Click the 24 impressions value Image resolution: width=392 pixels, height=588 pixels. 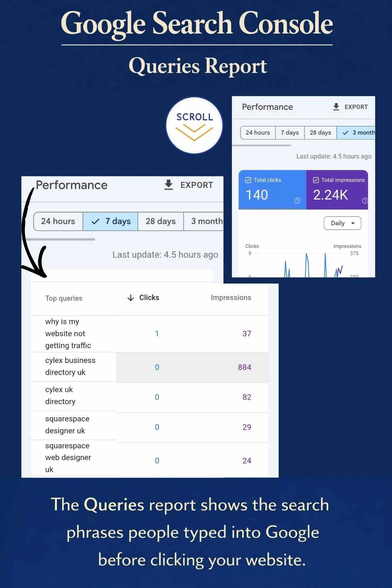coord(247,461)
